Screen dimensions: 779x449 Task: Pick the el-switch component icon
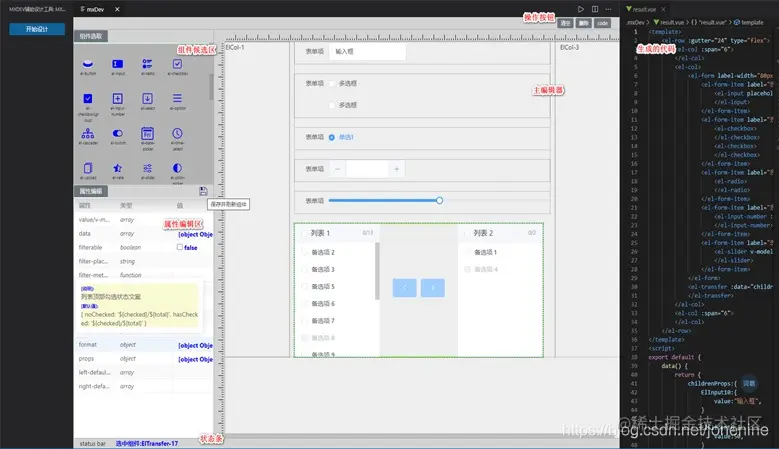coord(118,133)
